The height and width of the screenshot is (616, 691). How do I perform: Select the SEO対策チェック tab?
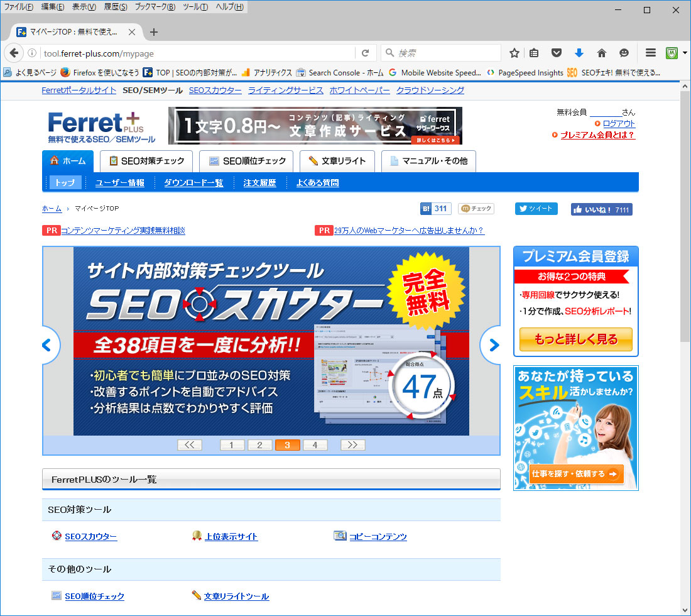click(146, 161)
